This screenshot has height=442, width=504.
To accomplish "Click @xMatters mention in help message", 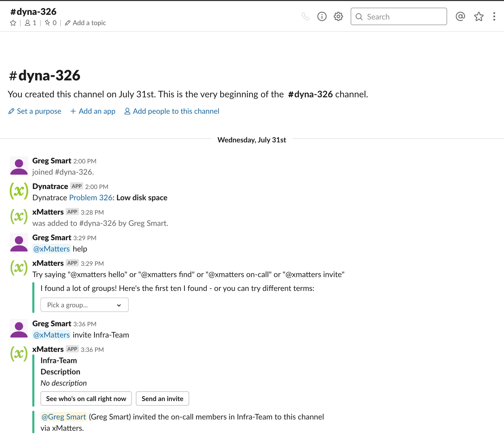I will coord(52,249).
